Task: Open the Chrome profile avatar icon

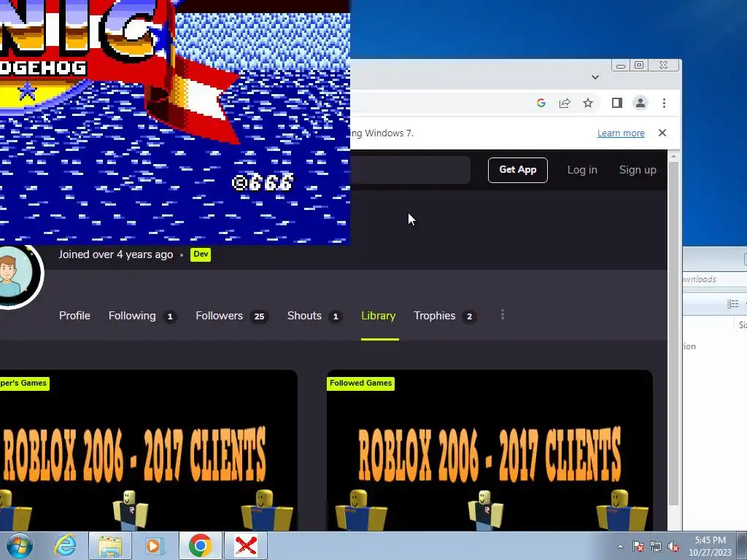Action: coord(640,103)
